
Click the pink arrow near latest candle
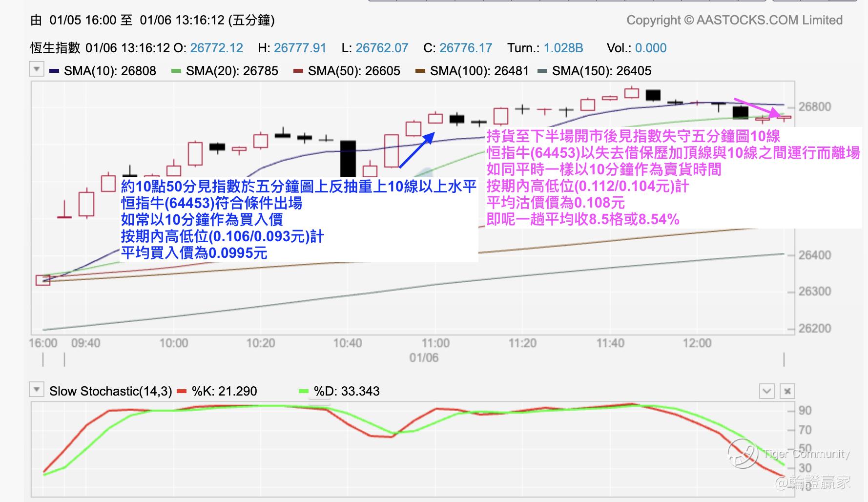pos(757,108)
